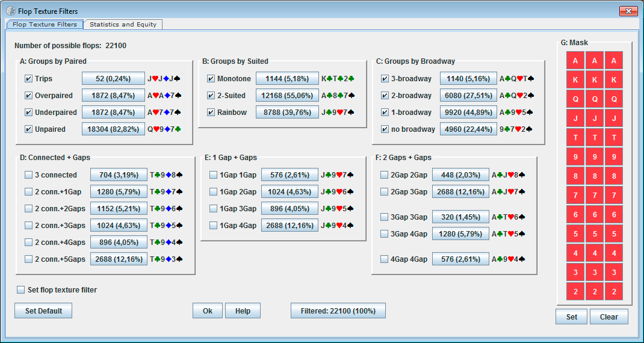Switch to Statistics and Equity tab
The height and width of the screenshot is (343, 644).
(123, 24)
